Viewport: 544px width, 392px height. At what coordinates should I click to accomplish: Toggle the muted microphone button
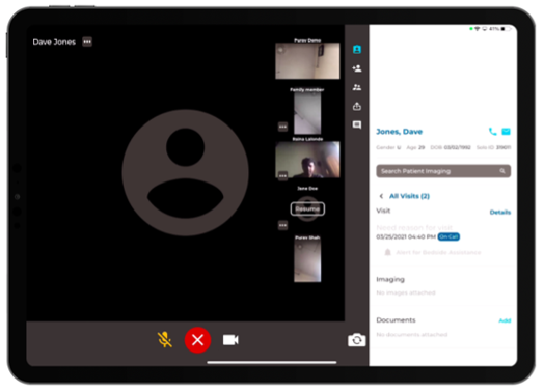164,340
